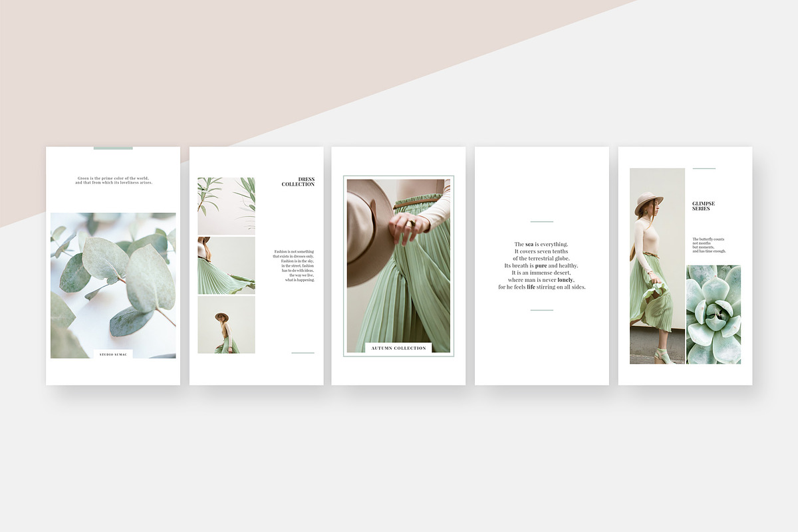
Task: Click the "STUDIO SUMAC" label
Action: (x=113, y=354)
